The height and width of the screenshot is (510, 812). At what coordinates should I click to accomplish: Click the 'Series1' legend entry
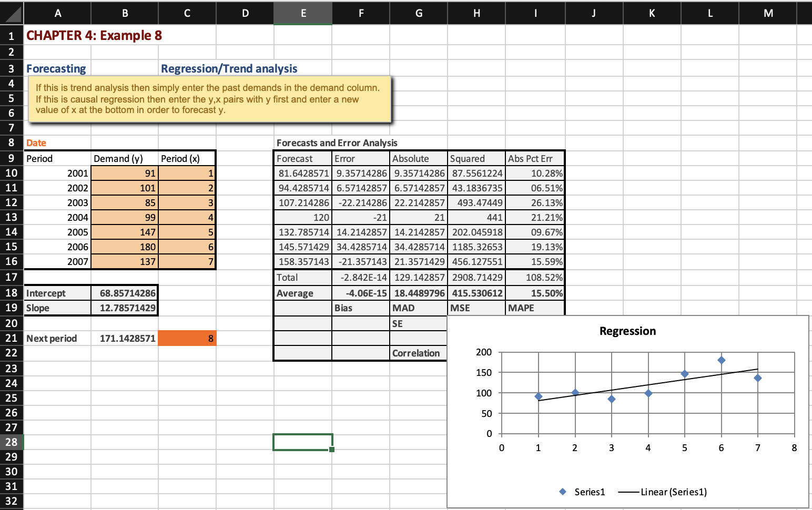pyautogui.click(x=582, y=492)
